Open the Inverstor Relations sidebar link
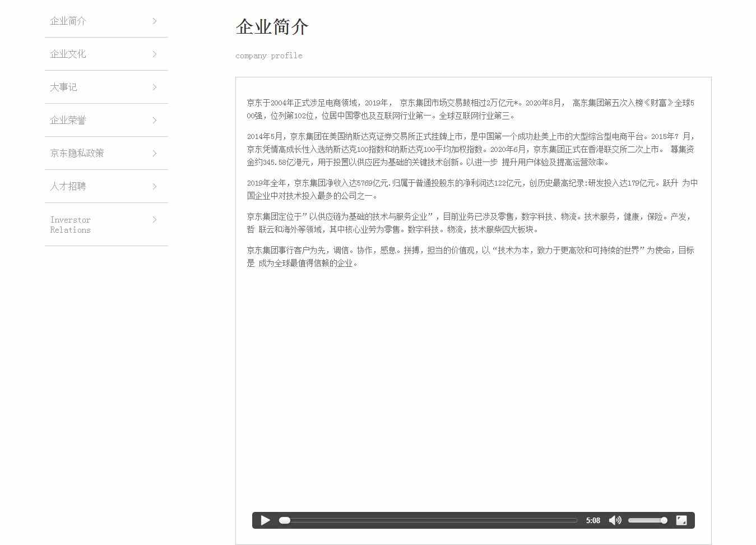Screen dimensions: 756x545 pos(106,224)
